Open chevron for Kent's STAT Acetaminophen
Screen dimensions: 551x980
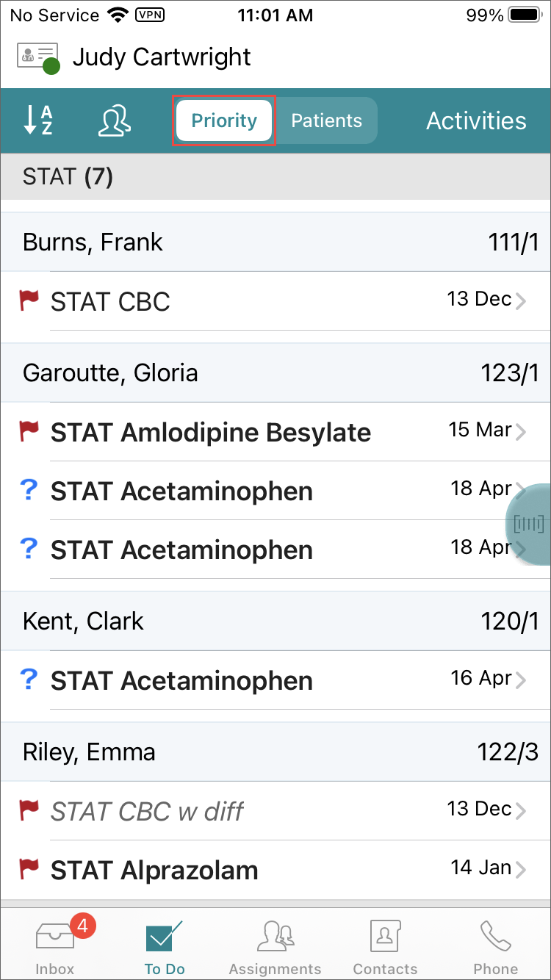click(x=521, y=680)
